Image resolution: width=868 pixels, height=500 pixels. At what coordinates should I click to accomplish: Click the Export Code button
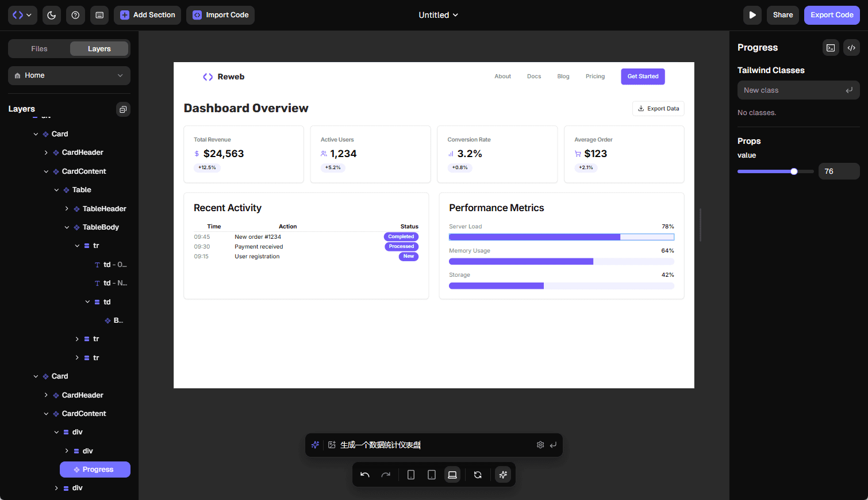(x=832, y=15)
